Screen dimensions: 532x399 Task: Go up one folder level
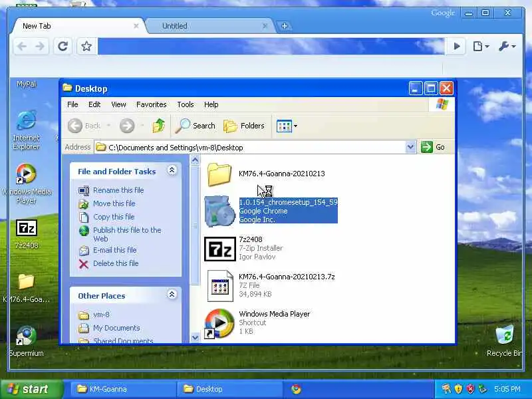pyautogui.click(x=158, y=126)
